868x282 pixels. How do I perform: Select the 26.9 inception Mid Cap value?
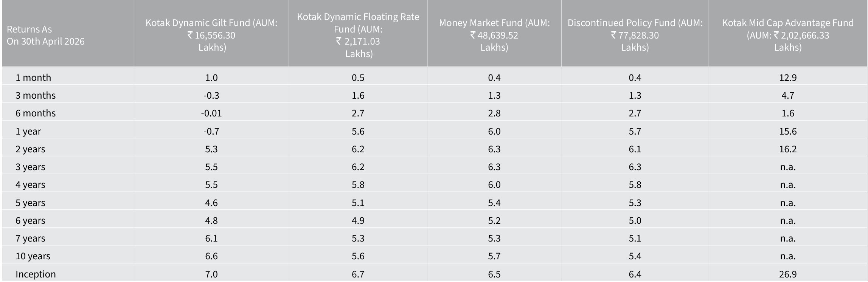[788, 274]
